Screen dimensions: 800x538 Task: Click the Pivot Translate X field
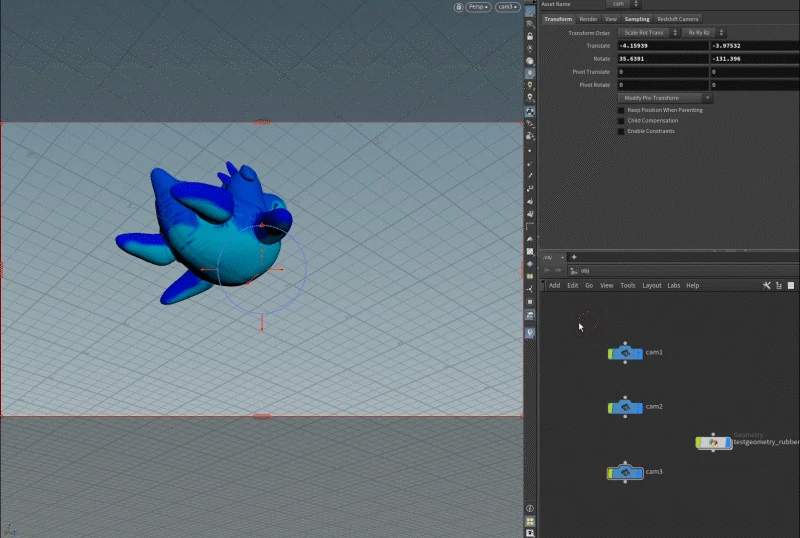tap(663, 72)
